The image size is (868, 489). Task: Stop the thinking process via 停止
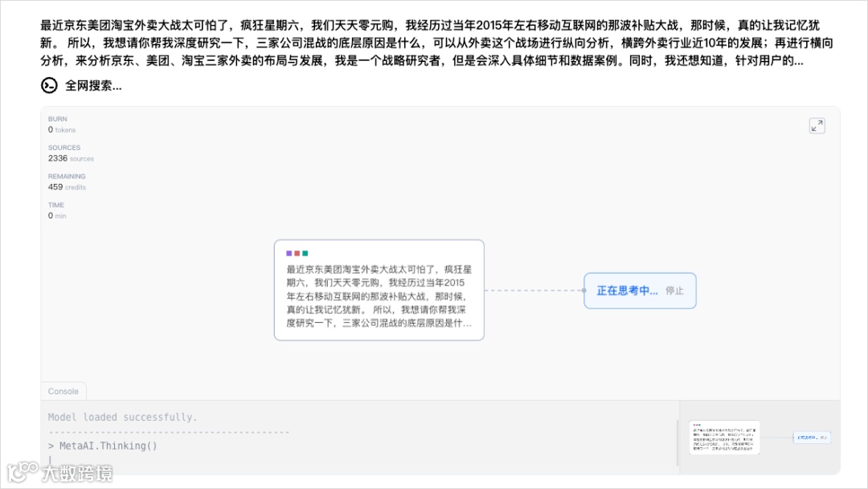click(x=674, y=291)
